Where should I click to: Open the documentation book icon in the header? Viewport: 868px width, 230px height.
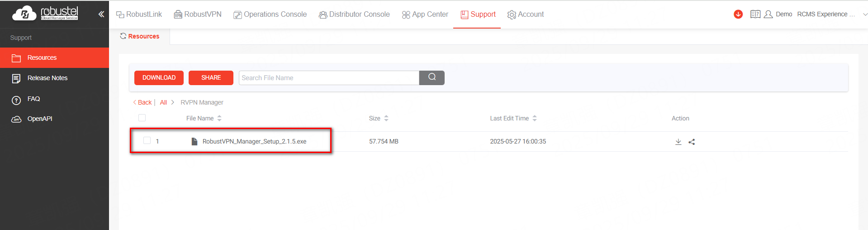[x=755, y=14]
